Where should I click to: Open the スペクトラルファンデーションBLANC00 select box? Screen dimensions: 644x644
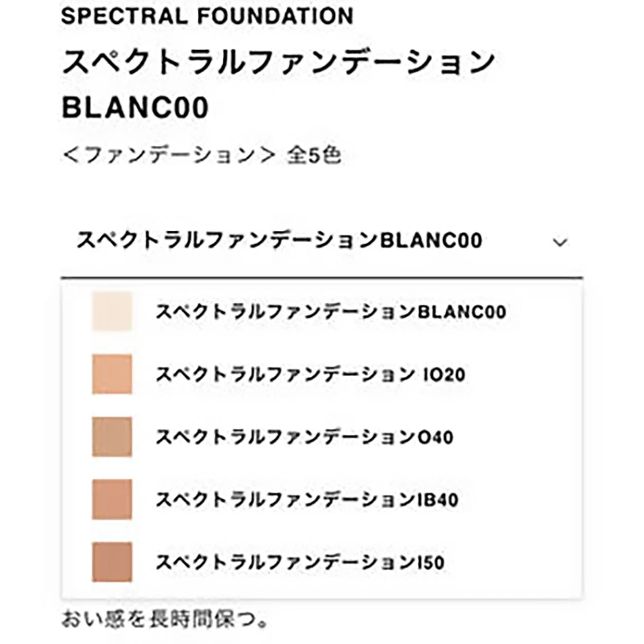pos(279,241)
